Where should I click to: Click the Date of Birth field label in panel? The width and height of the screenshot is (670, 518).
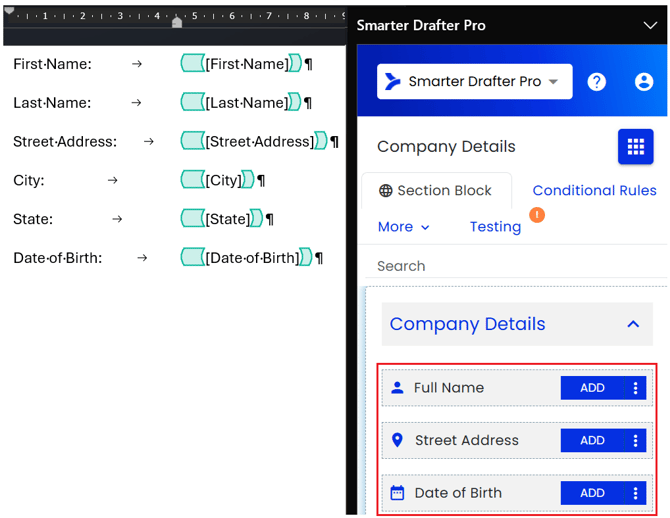(458, 493)
